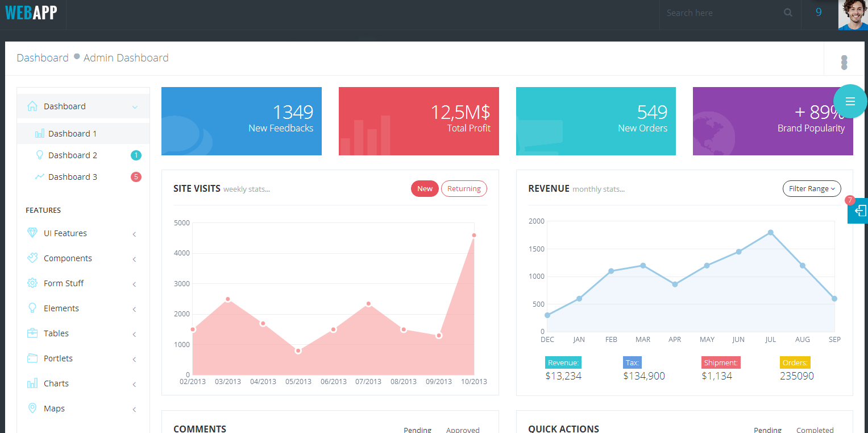The height and width of the screenshot is (433, 868).
Task: Click the search magnifier icon
Action: [x=788, y=13]
